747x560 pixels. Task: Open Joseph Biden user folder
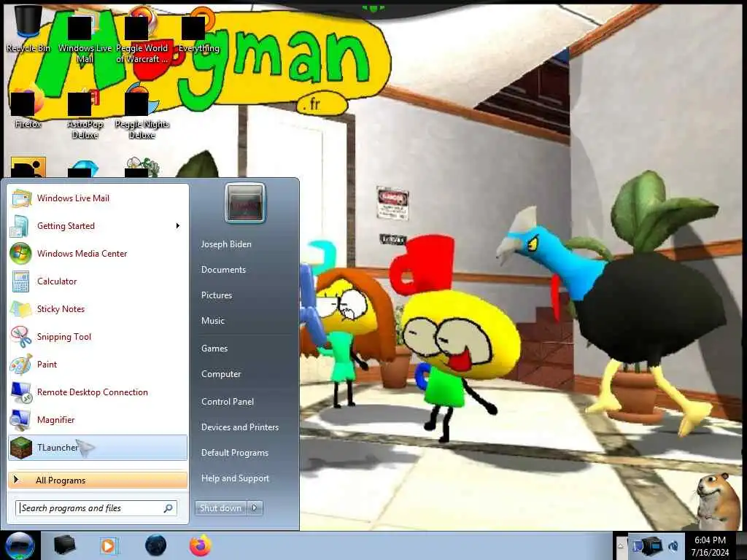coord(226,244)
